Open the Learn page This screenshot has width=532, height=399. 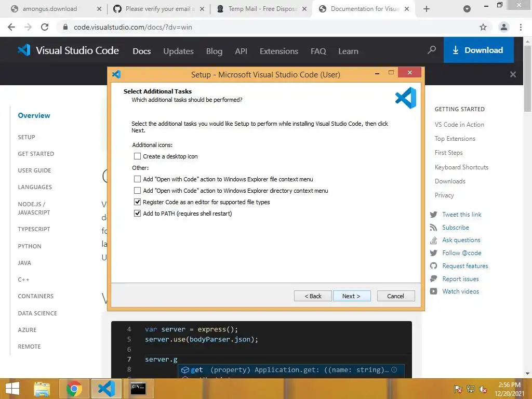348,51
